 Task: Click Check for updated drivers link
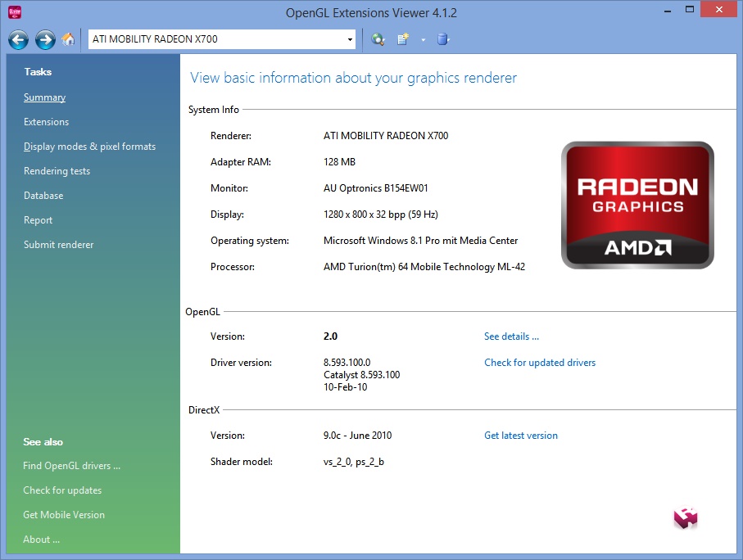pyautogui.click(x=540, y=363)
